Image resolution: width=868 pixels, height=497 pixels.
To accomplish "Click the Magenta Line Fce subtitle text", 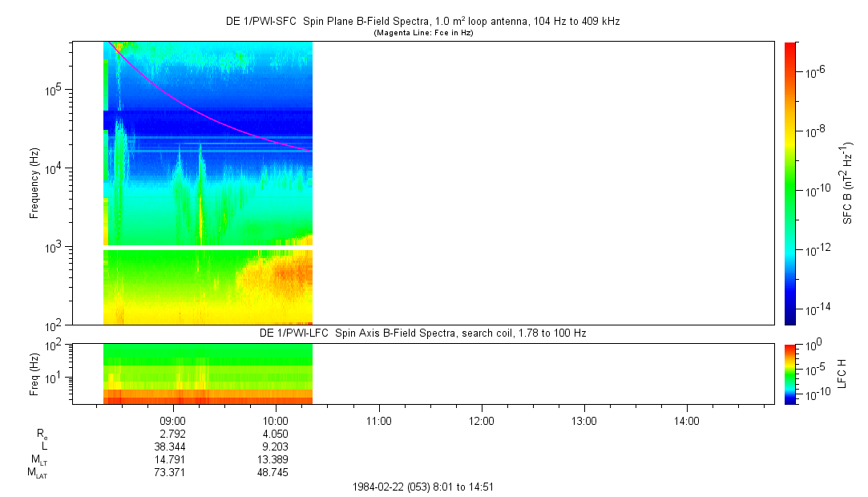I will [x=422, y=33].
